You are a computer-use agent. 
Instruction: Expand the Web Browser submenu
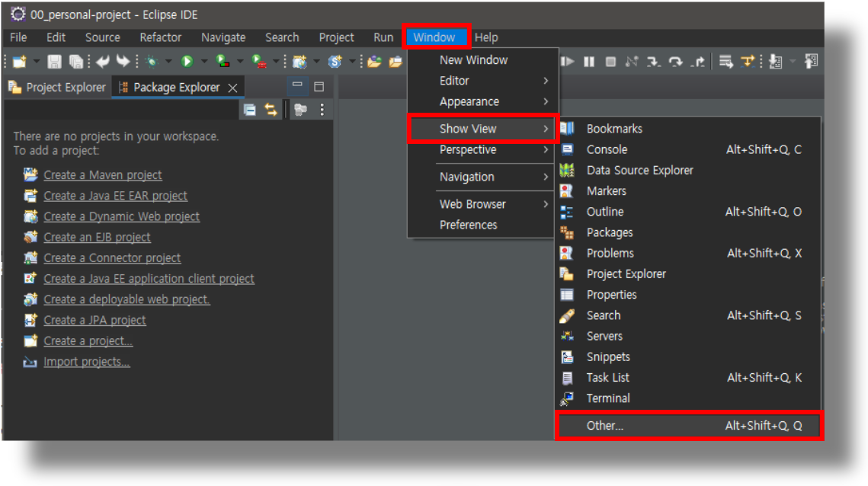coord(482,204)
